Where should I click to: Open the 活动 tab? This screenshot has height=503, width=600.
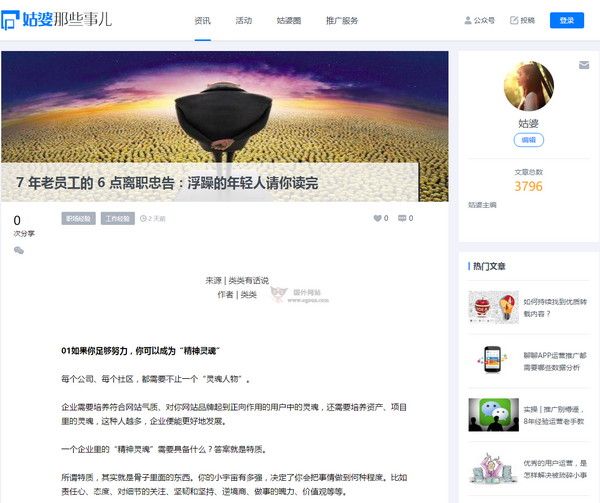pos(244,21)
